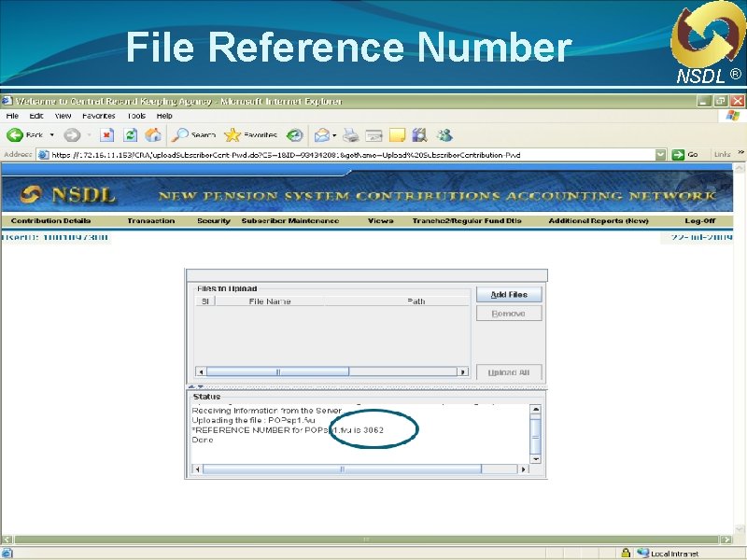Open the Favorites menu
Image resolution: width=747 pixels, height=560 pixels.
click(99, 116)
